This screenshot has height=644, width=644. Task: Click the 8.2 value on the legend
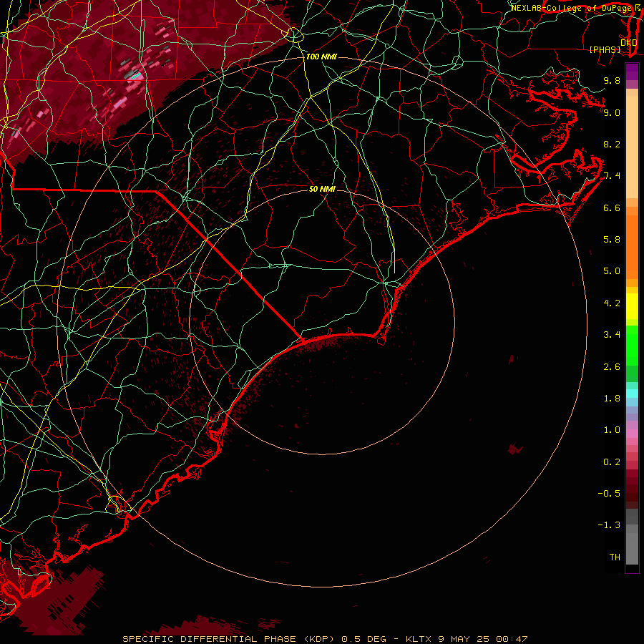612,144
